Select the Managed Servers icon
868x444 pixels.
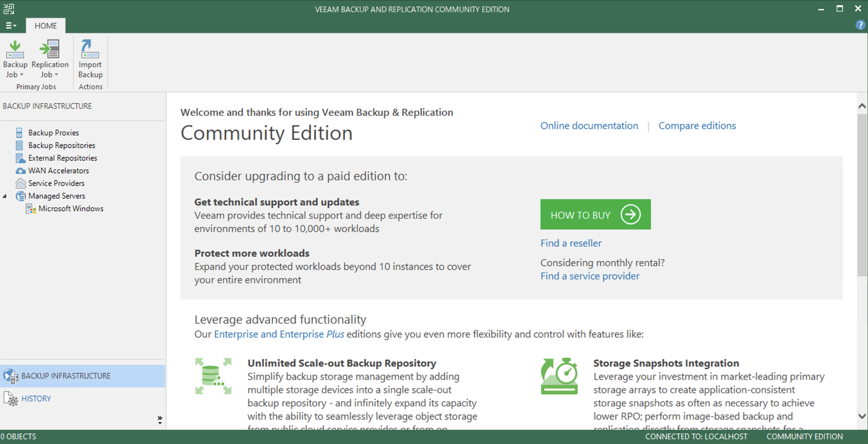(x=20, y=196)
